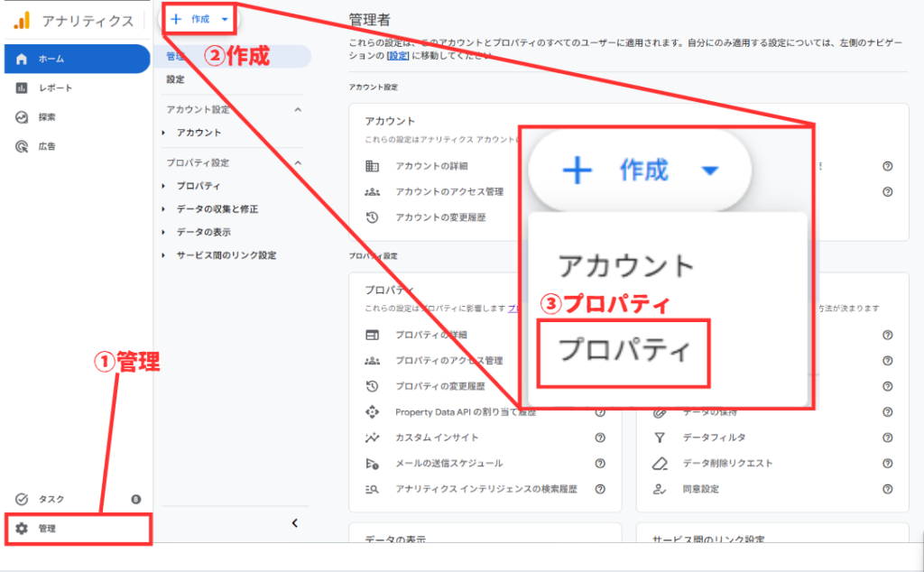Open データ削除リクエスト entry
924x572 pixels.
[x=728, y=464]
